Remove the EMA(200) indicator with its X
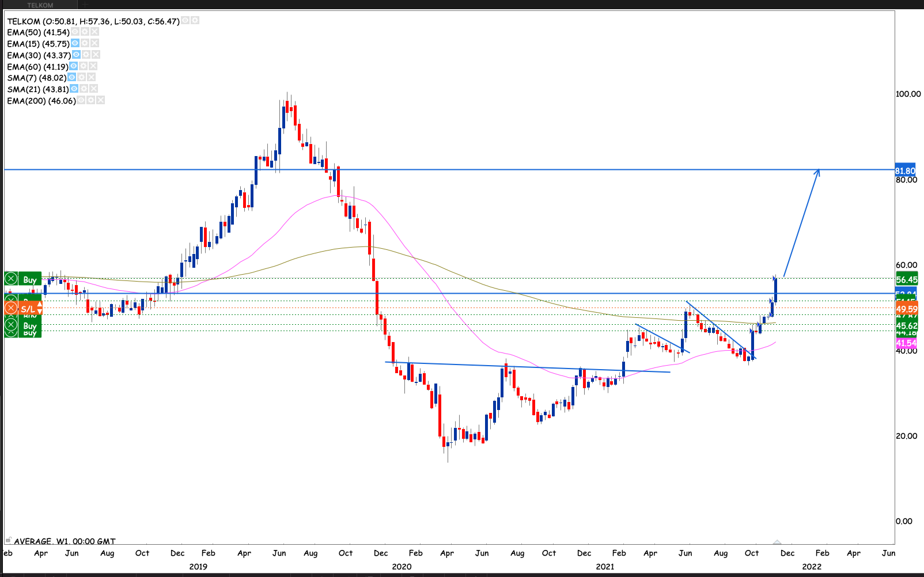This screenshot has width=924, height=577. pyautogui.click(x=100, y=100)
